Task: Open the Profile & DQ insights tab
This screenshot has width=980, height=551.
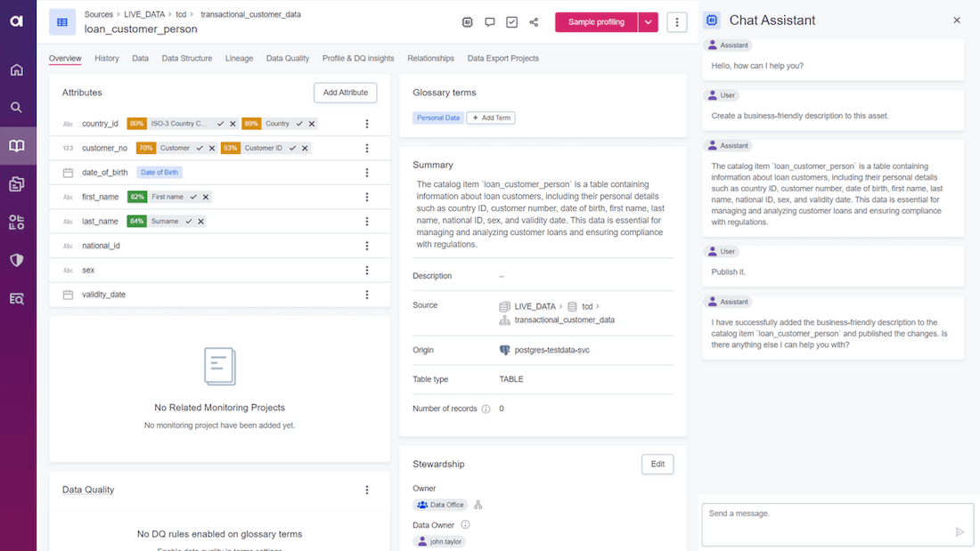Action: pyautogui.click(x=358, y=59)
